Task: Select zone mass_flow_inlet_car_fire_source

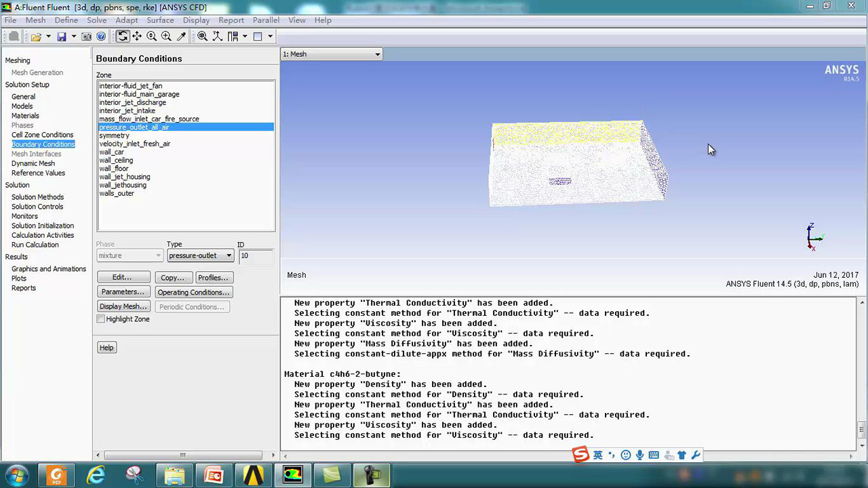Action: click(x=149, y=119)
